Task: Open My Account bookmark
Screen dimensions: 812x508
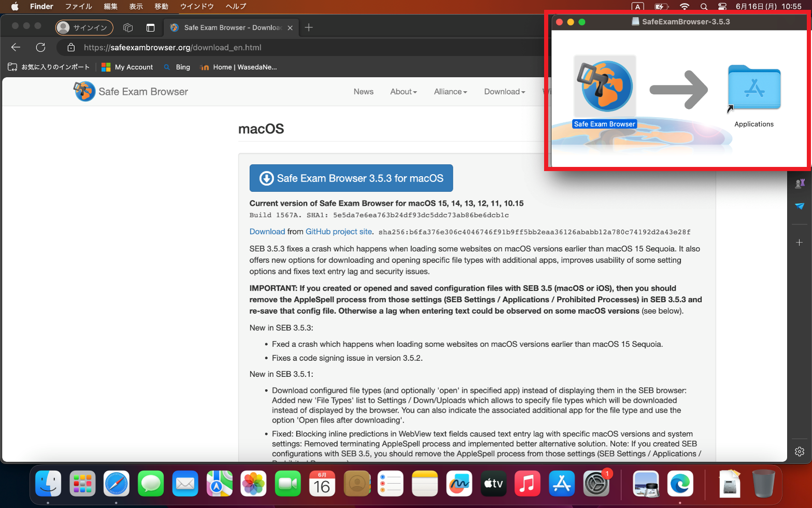Action: click(127, 67)
